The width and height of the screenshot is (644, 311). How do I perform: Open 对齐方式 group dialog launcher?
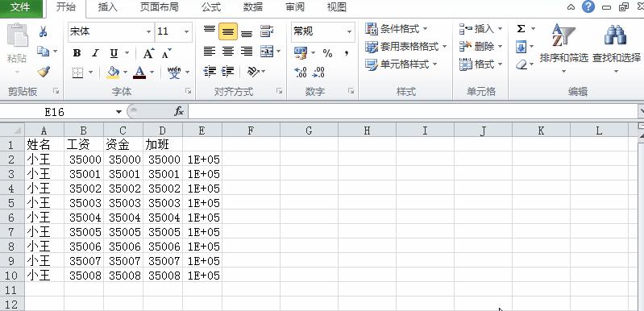click(x=280, y=91)
